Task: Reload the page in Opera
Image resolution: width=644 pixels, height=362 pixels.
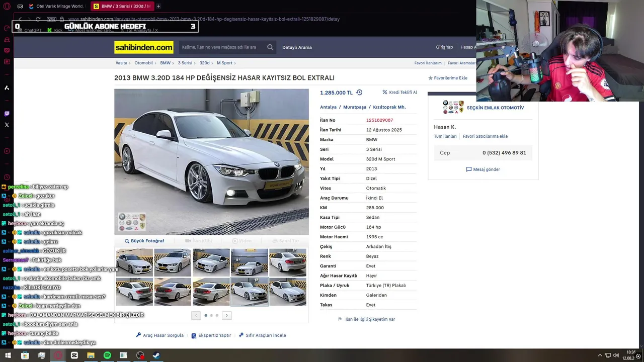Action: 38,19
